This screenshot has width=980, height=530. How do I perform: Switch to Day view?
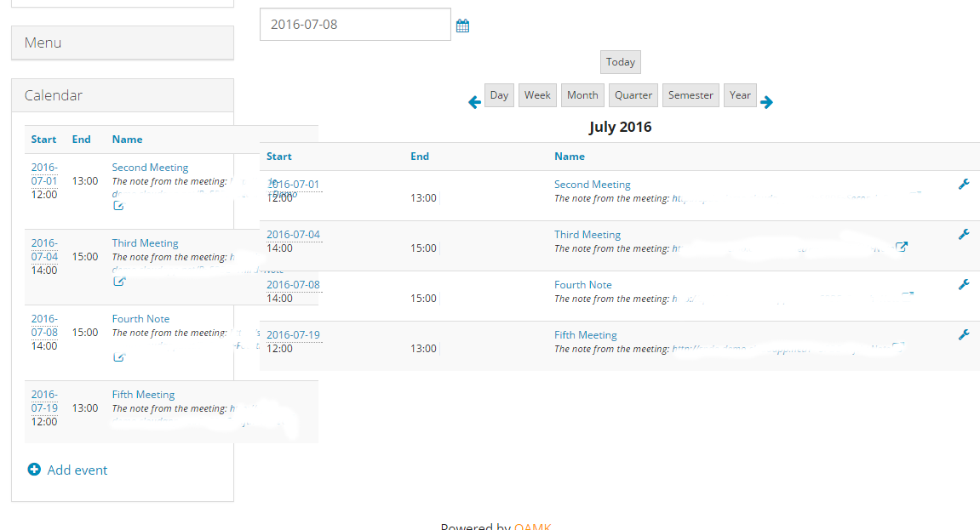point(499,95)
